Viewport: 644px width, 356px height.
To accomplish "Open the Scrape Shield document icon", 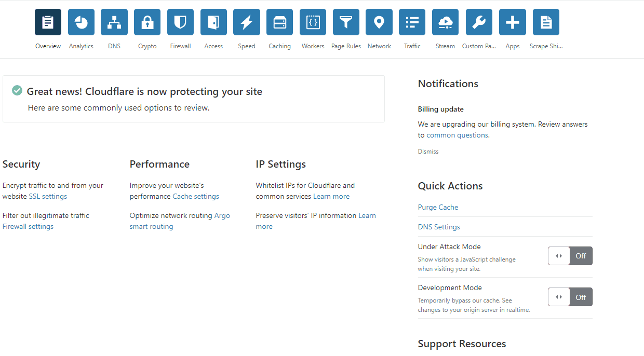I will pyautogui.click(x=546, y=22).
